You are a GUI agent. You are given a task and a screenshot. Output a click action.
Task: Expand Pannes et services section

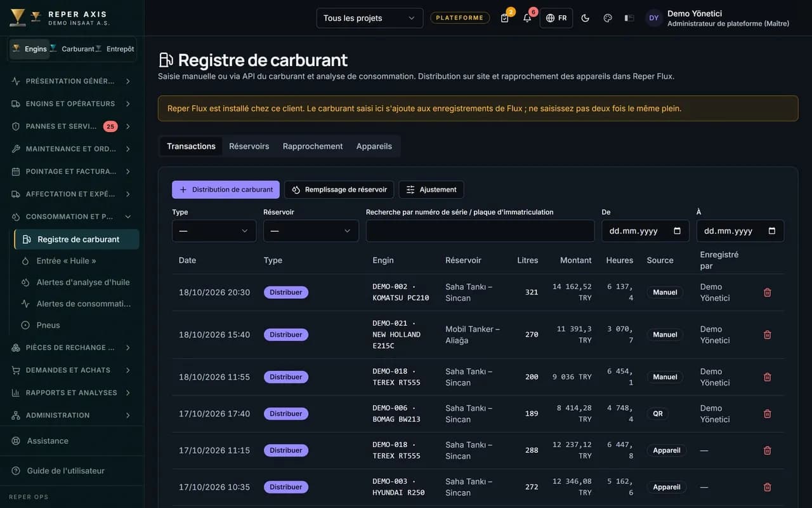[72, 126]
